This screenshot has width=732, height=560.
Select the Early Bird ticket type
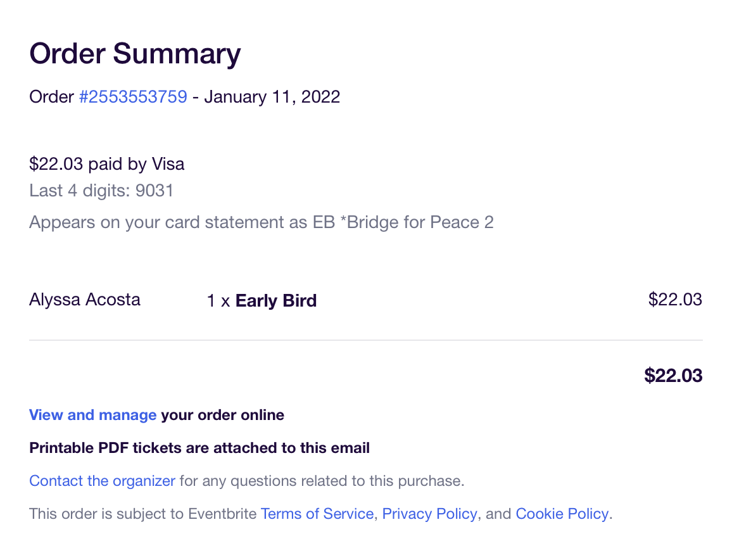point(276,301)
